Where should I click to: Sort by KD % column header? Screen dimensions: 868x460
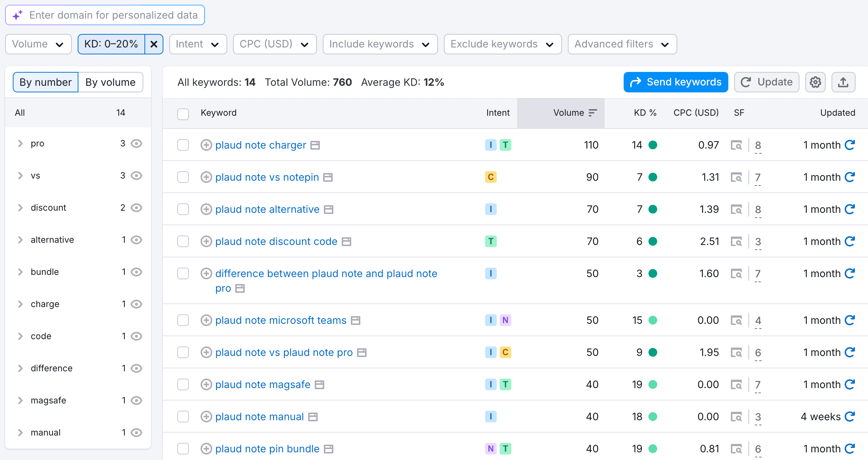645,113
